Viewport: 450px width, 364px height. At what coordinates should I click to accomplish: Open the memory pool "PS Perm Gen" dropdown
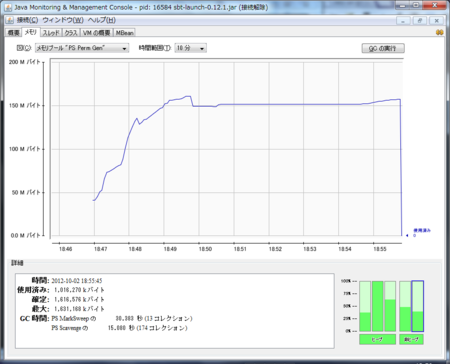(82, 48)
